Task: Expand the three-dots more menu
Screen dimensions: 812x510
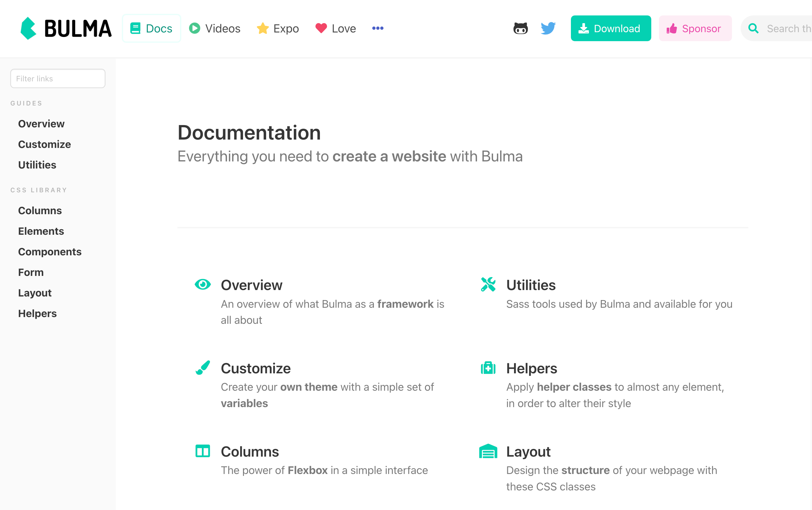Action: pos(378,28)
